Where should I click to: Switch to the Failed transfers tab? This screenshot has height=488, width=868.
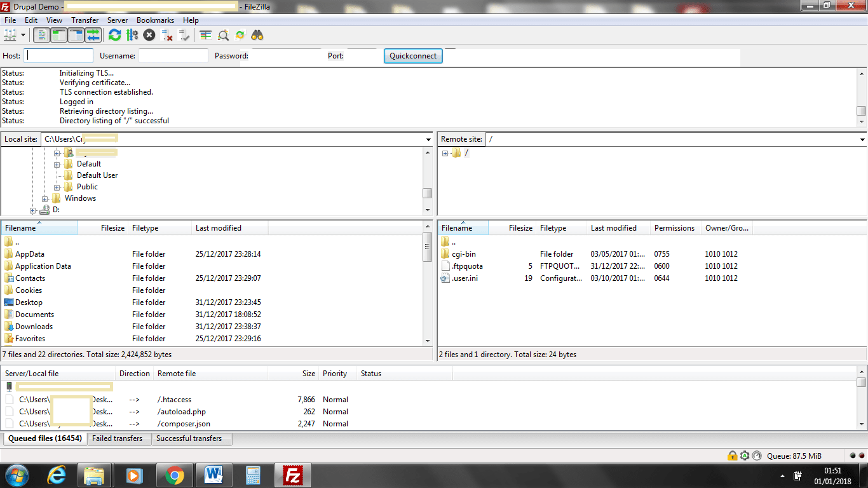[x=118, y=438]
